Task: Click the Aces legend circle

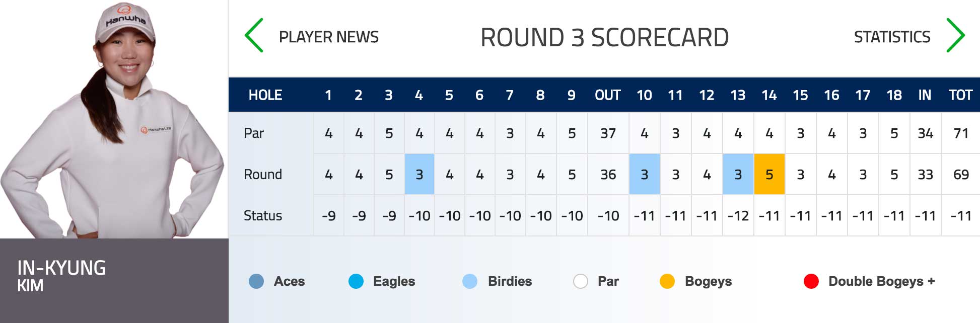Action: point(256,281)
